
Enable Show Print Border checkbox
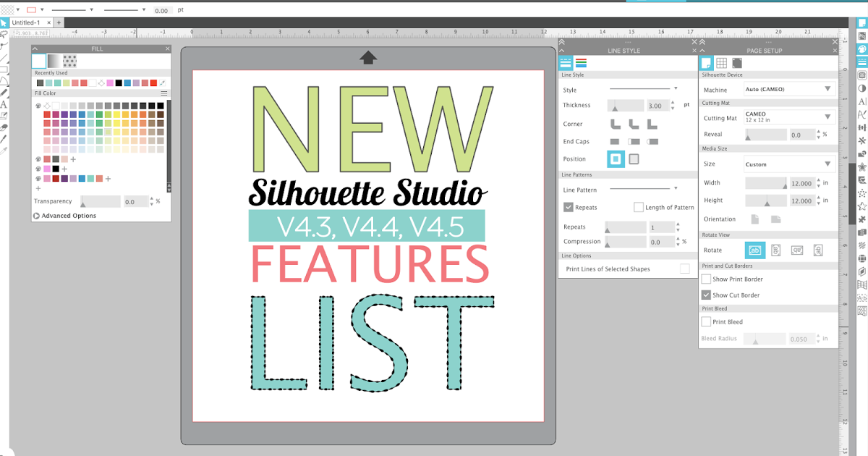click(706, 279)
